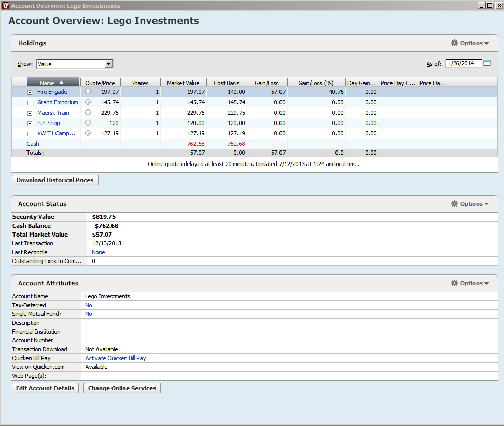Click the Quicken logo in the title bar

coord(6,6)
